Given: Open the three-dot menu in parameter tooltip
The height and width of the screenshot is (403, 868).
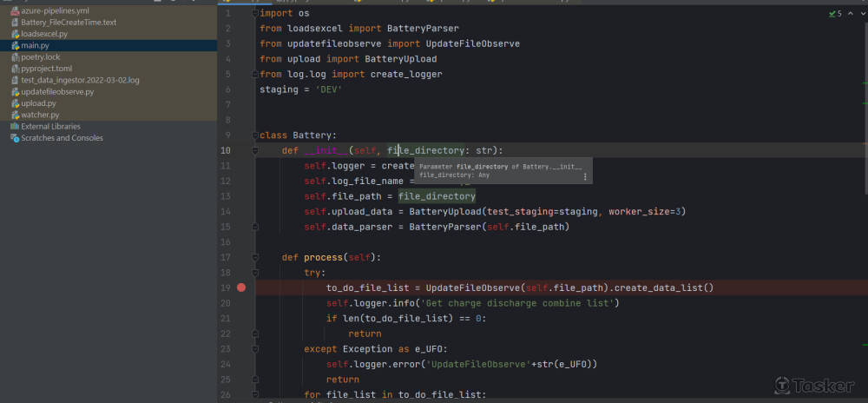Looking at the screenshot, I should coord(585,176).
